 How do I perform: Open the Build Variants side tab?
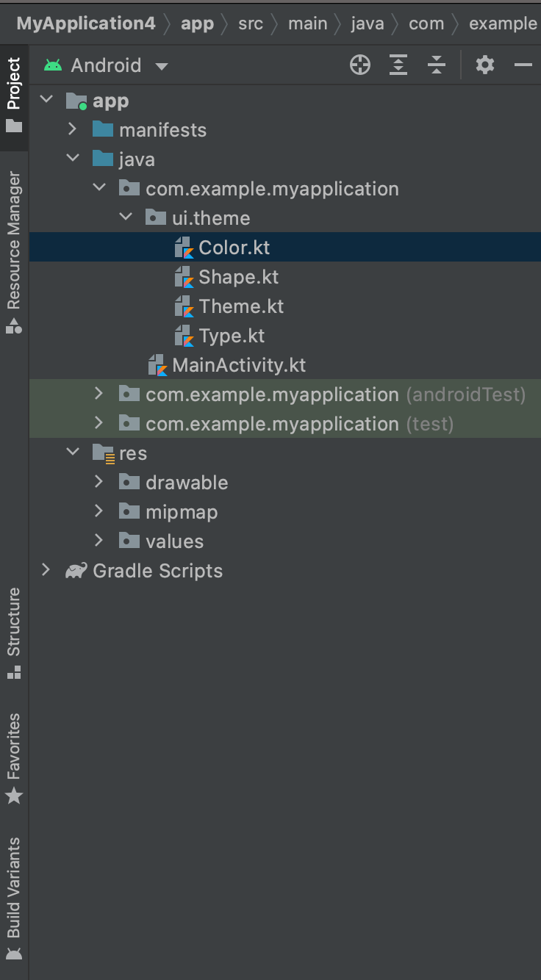point(14,898)
